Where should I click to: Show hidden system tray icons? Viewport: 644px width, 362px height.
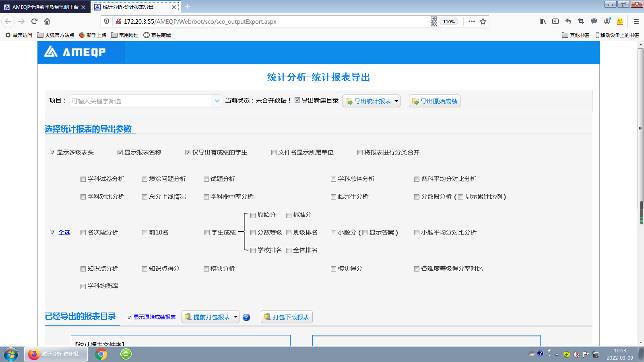(x=557, y=354)
